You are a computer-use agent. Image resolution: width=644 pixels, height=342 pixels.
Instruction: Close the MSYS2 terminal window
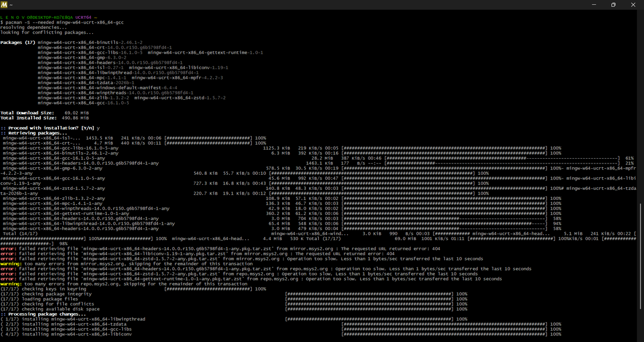pyautogui.click(x=633, y=4)
